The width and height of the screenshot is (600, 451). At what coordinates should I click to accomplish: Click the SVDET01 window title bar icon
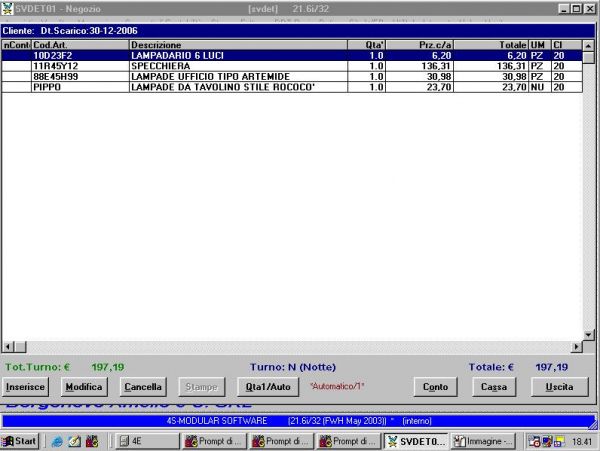[x=8, y=8]
